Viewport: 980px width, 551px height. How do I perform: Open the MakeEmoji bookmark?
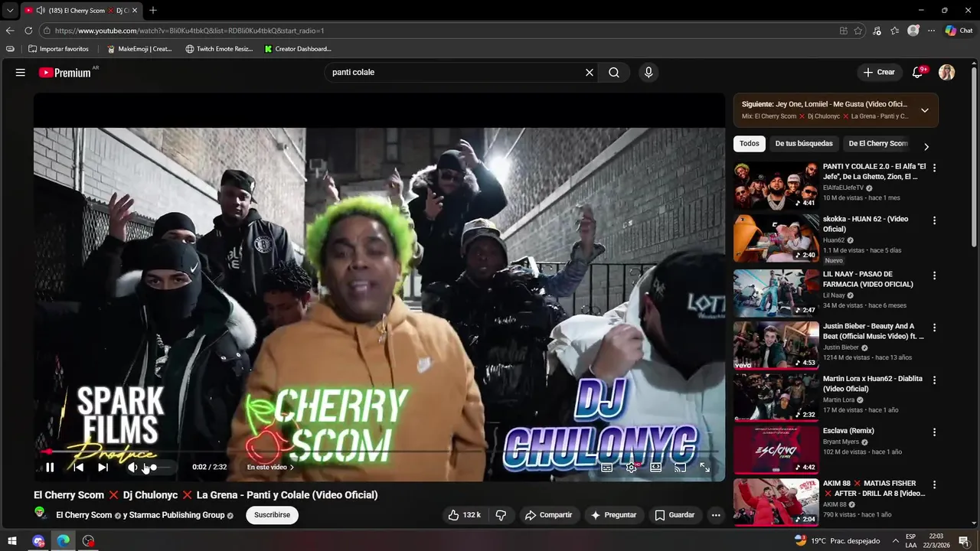tap(139, 49)
